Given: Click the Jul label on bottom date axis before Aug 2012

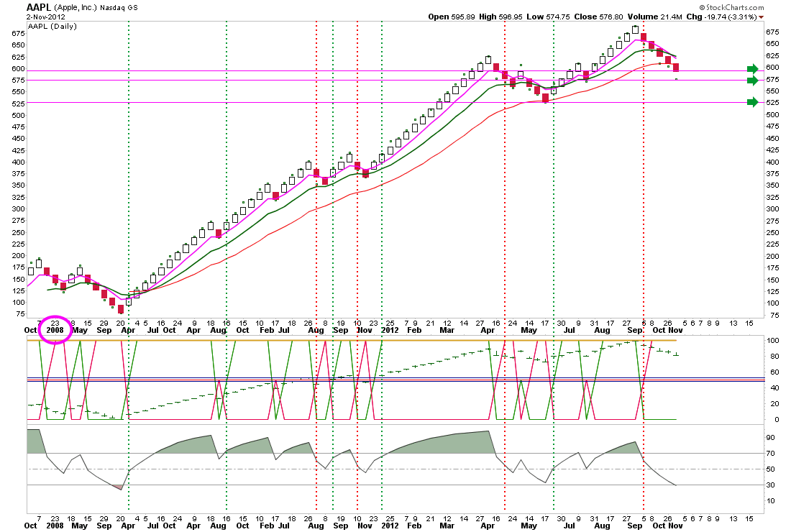Looking at the screenshot, I should click(569, 526).
